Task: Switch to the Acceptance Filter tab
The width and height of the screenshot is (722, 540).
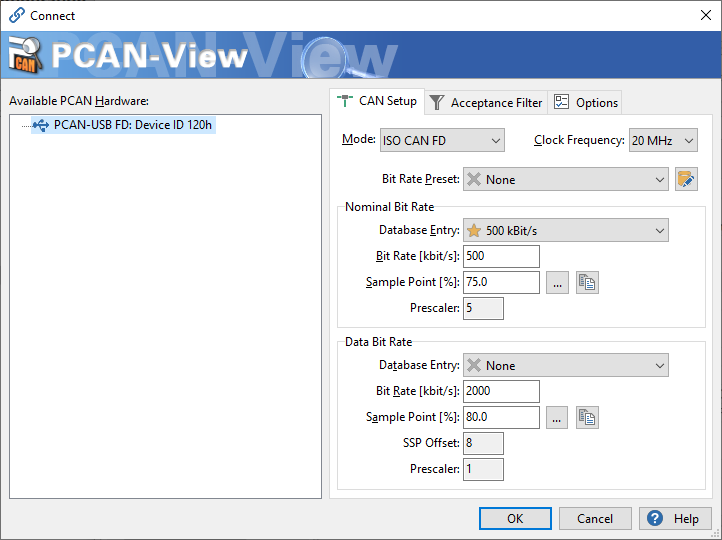Action: click(486, 102)
